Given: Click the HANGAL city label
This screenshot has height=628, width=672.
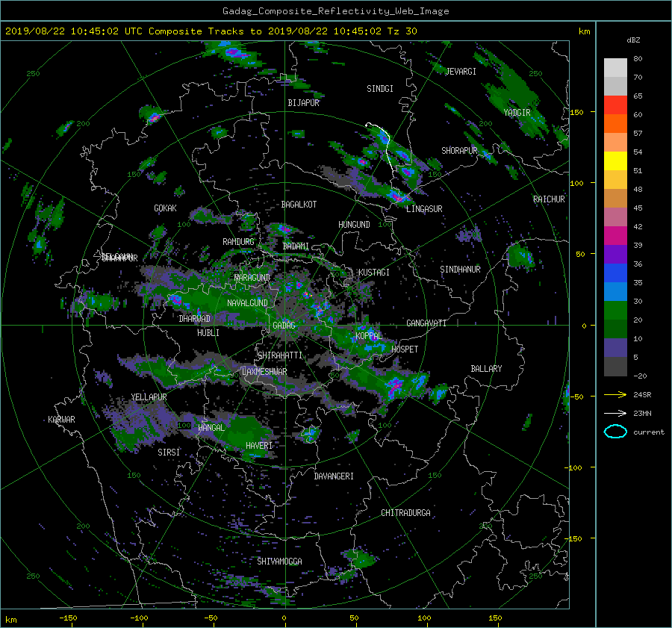Looking at the screenshot, I should click(211, 428).
